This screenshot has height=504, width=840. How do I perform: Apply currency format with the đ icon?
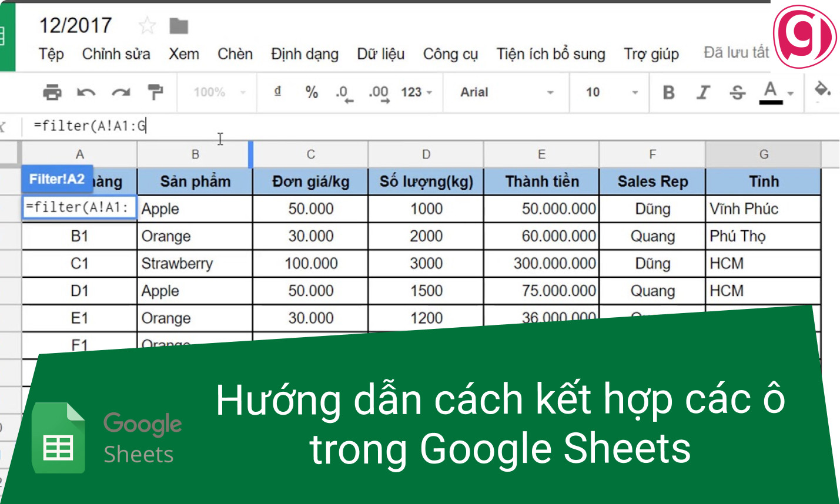277,92
